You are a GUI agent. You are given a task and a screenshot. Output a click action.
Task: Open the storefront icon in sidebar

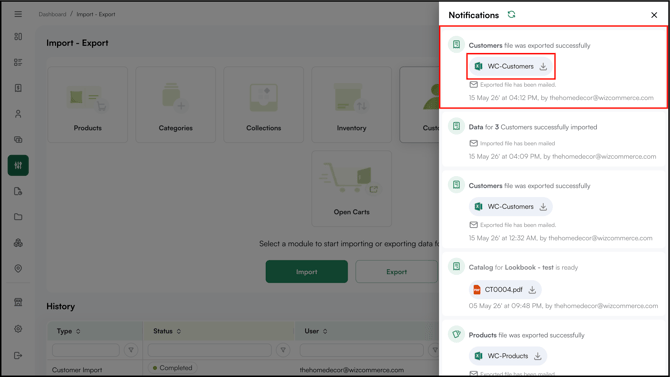click(x=18, y=302)
